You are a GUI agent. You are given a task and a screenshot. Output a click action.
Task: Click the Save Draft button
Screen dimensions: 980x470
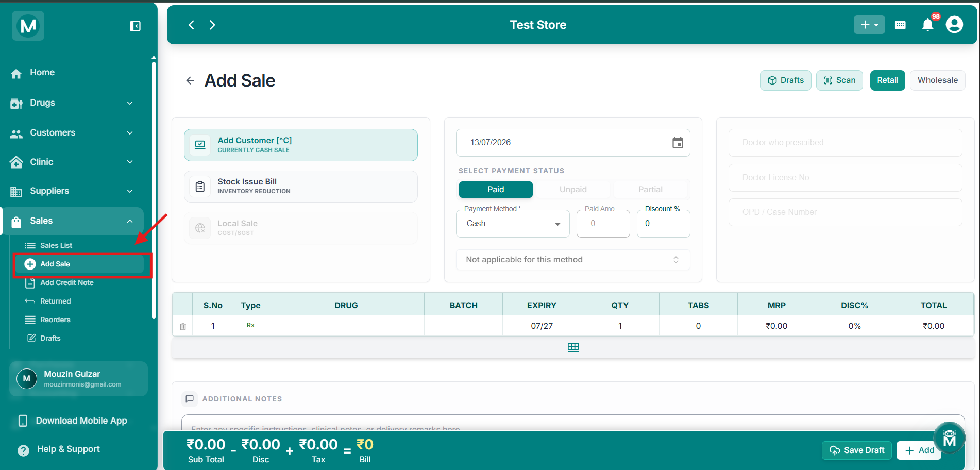point(857,450)
